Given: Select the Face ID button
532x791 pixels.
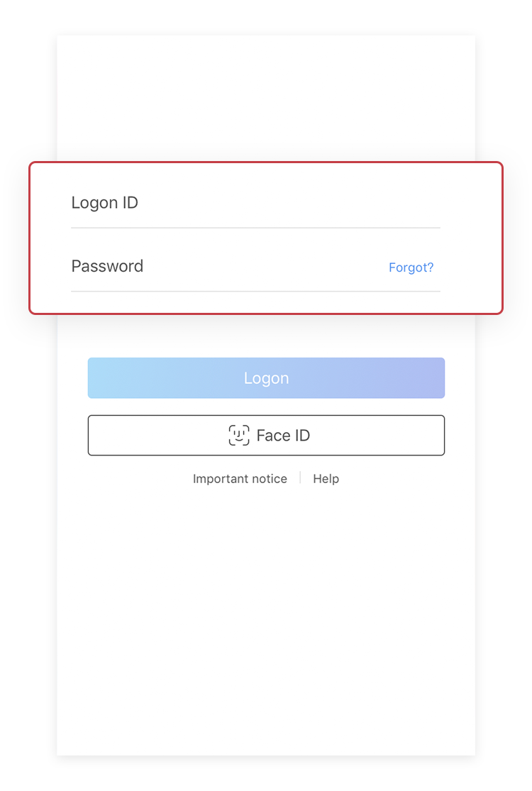Looking at the screenshot, I should (266, 436).
